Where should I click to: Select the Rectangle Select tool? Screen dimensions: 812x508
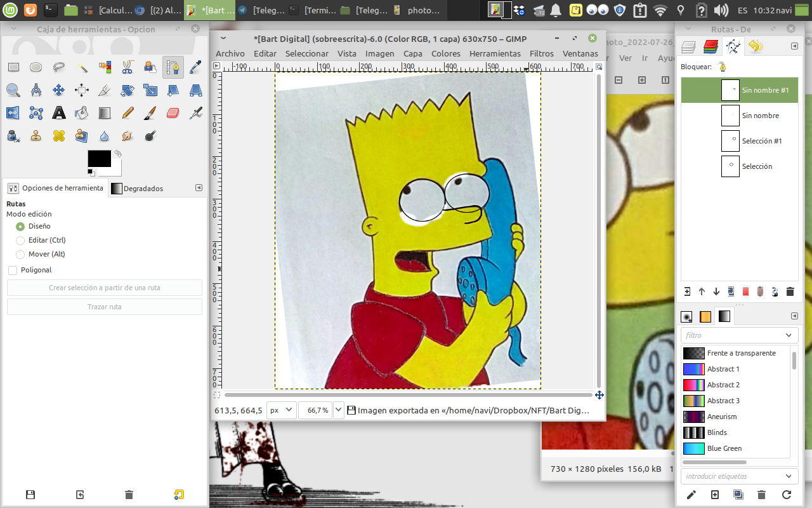[x=13, y=67]
